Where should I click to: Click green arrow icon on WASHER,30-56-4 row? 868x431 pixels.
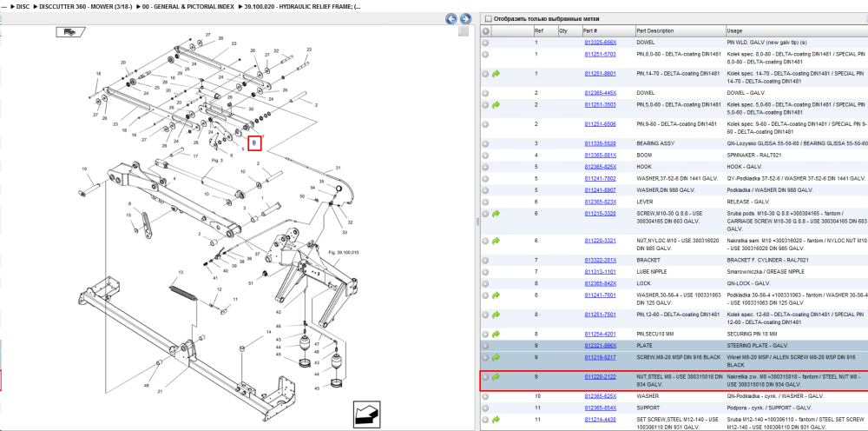coord(496,295)
